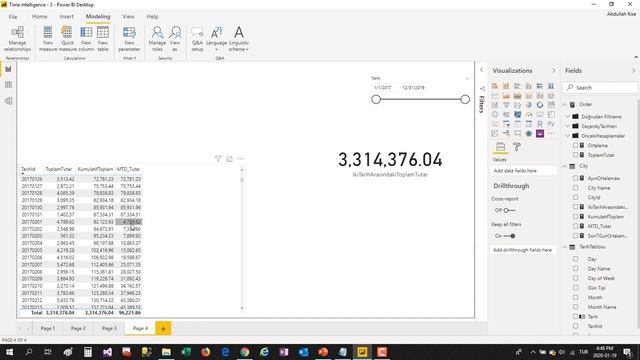The image size is (640, 360).
Task: Switch to the Home ribbon tab
Action: [40, 17]
